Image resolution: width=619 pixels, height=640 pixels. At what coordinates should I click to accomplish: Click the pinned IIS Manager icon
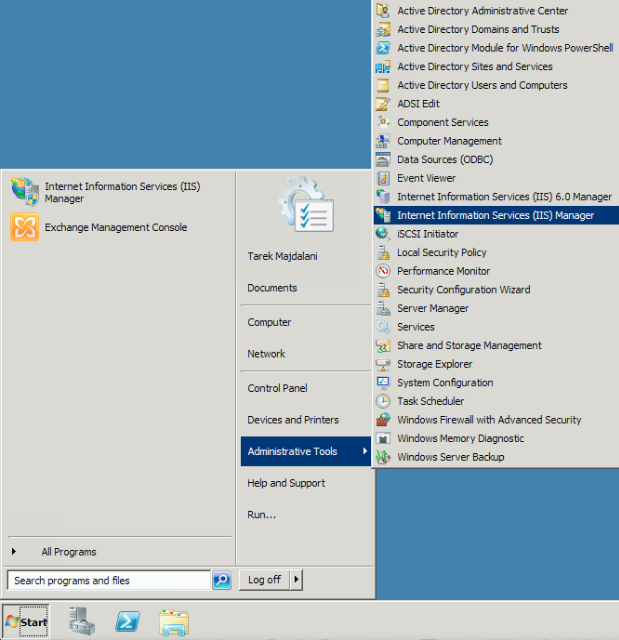[25, 192]
